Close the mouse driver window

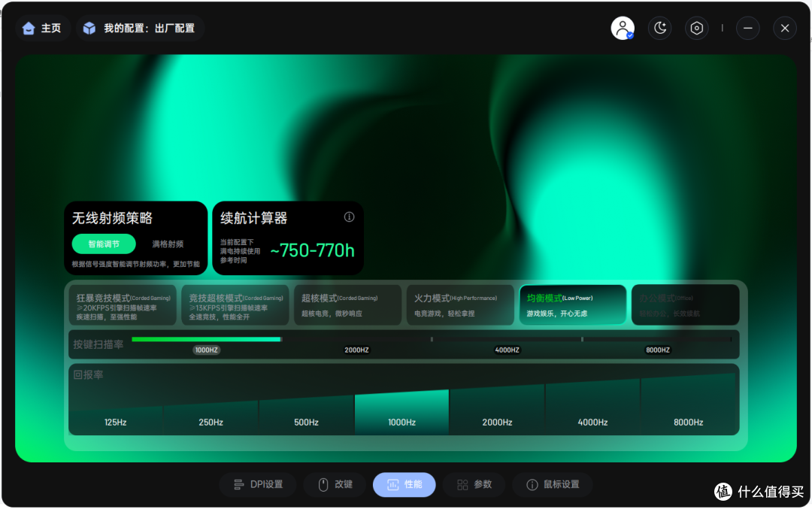coord(785,28)
